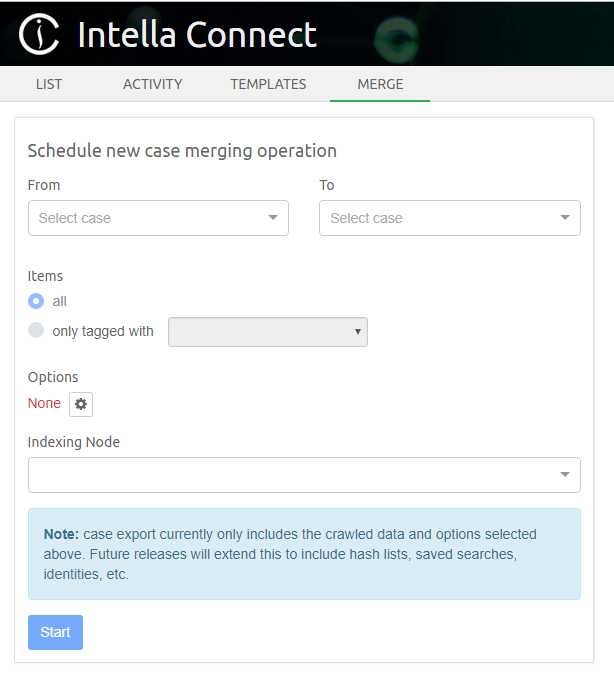The image size is (614, 692).
Task: Click the 'only tagged with' label text
Action: pos(103,331)
